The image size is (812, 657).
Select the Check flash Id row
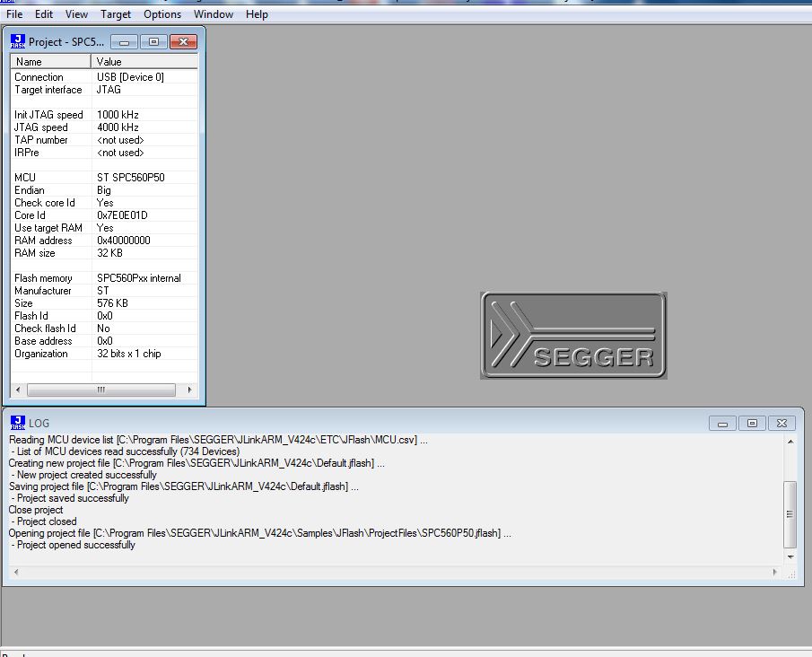tap(103, 328)
